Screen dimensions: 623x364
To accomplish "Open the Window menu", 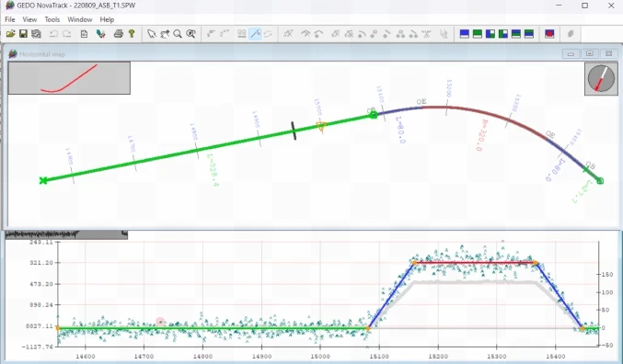I will pos(79,19).
